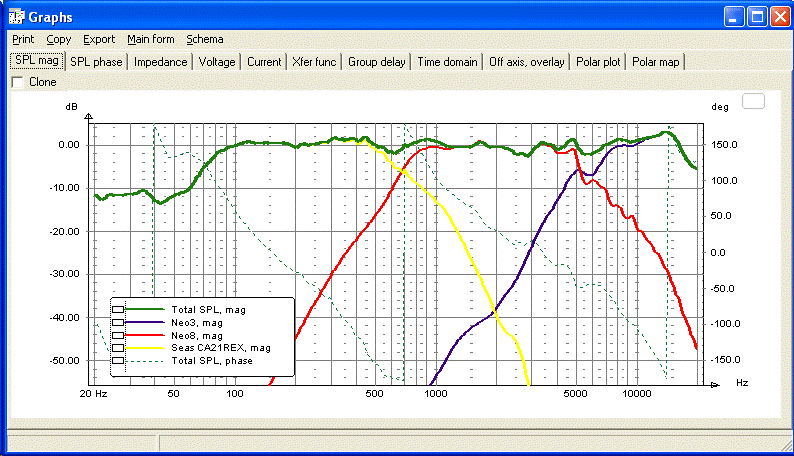The height and width of the screenshot is (456, 794).
Task: Open the Off axis, overlay tab
Action: (526, 62)
